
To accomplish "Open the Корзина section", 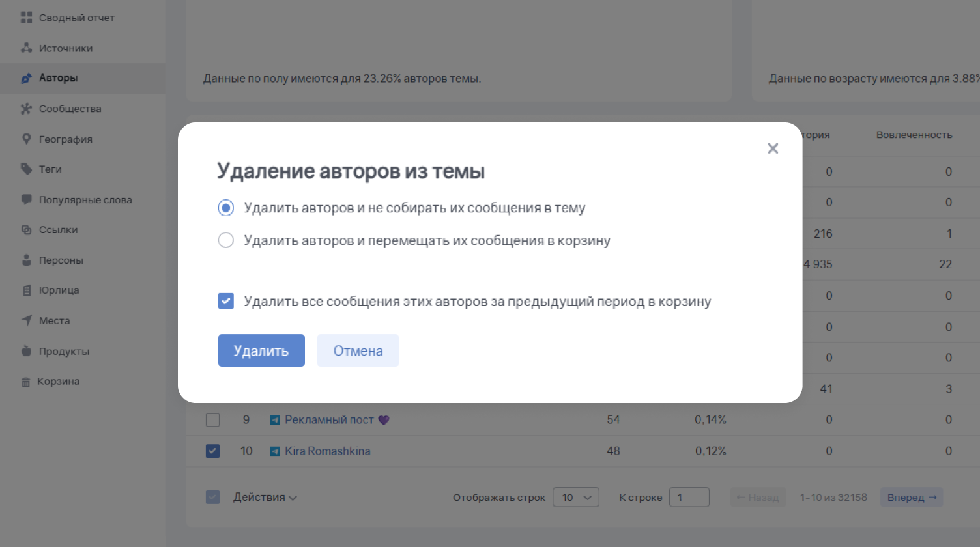I will coord(59,382).
